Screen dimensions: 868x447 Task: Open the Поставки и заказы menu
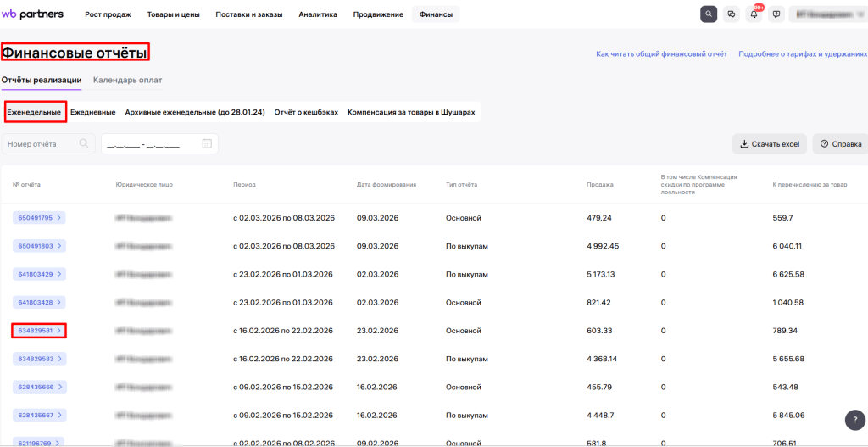tap(249, 14)
